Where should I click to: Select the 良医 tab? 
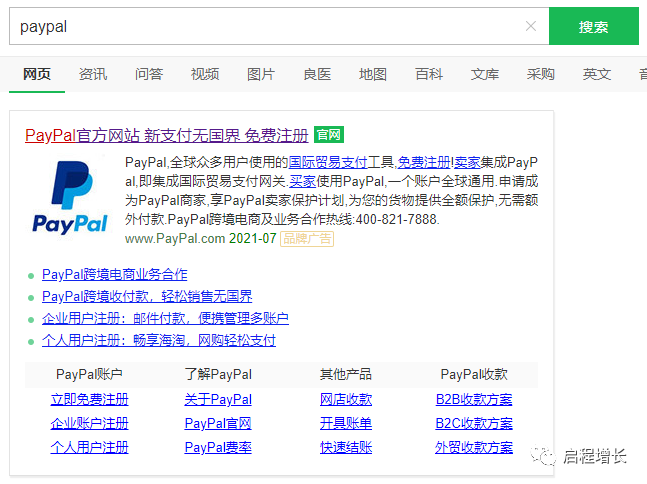(x=317, y=74)
